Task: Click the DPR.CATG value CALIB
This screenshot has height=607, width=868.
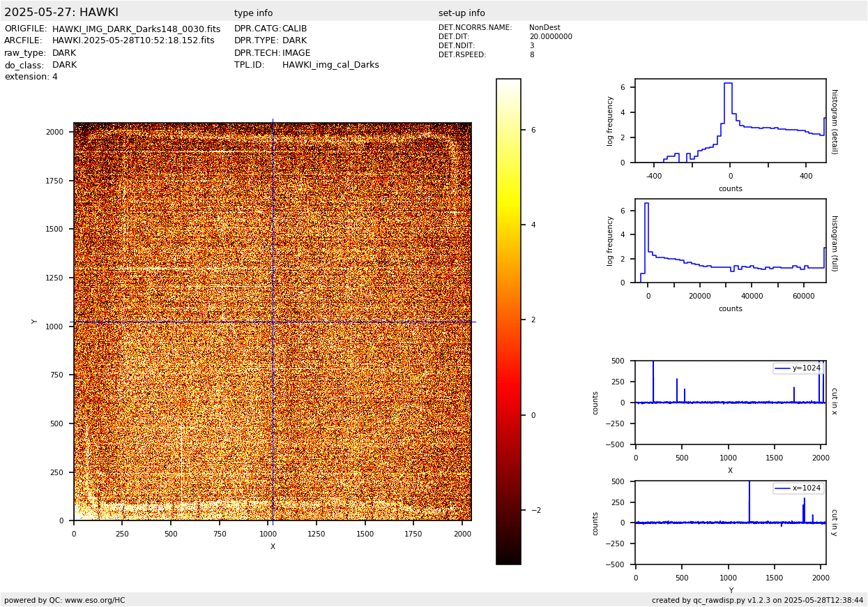Action: tap(294, 29)
